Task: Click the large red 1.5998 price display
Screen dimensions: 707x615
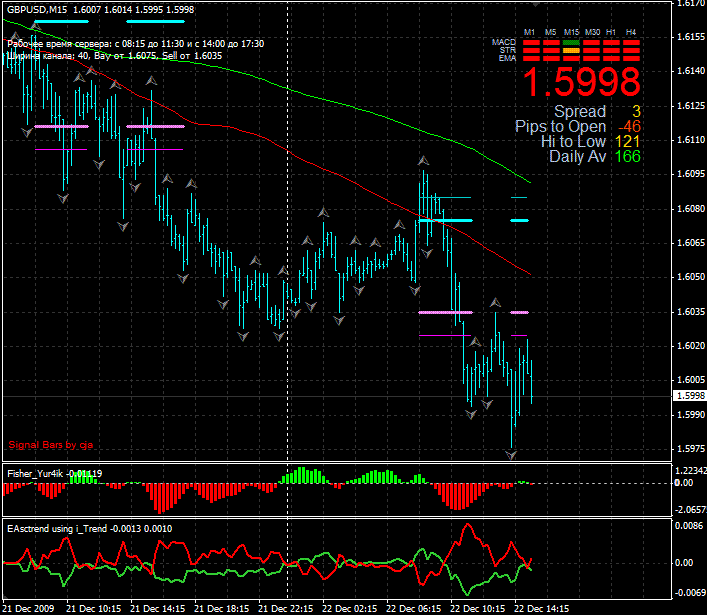Action: pos(582,82)
